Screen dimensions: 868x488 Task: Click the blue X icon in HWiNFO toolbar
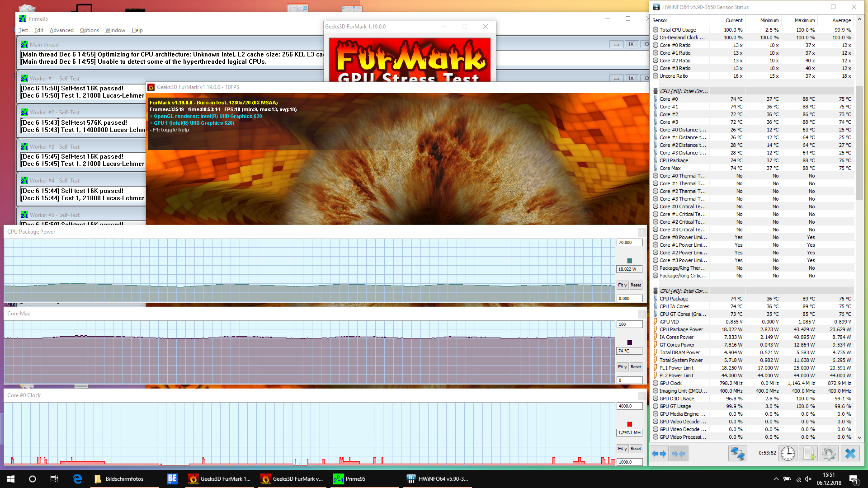850,453
